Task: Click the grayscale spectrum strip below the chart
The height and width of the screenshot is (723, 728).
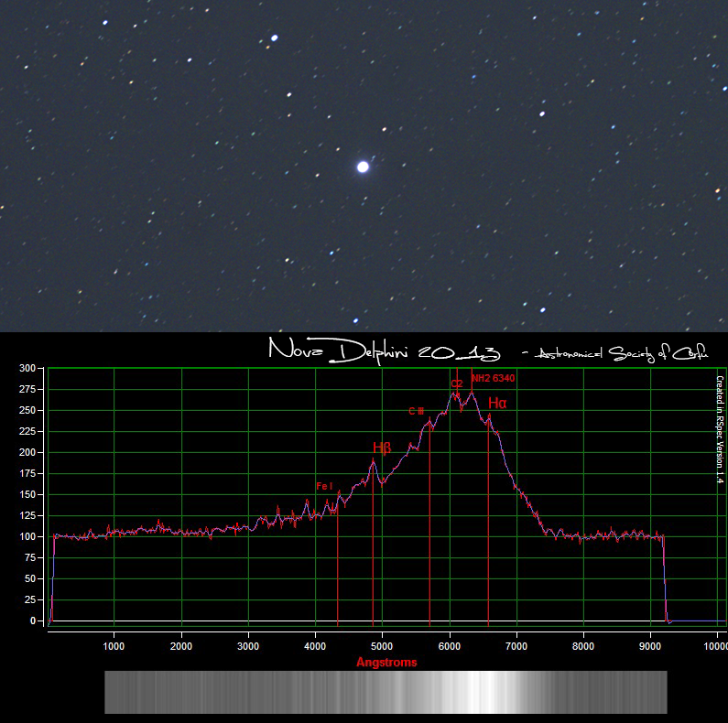Action: (386, 692)
